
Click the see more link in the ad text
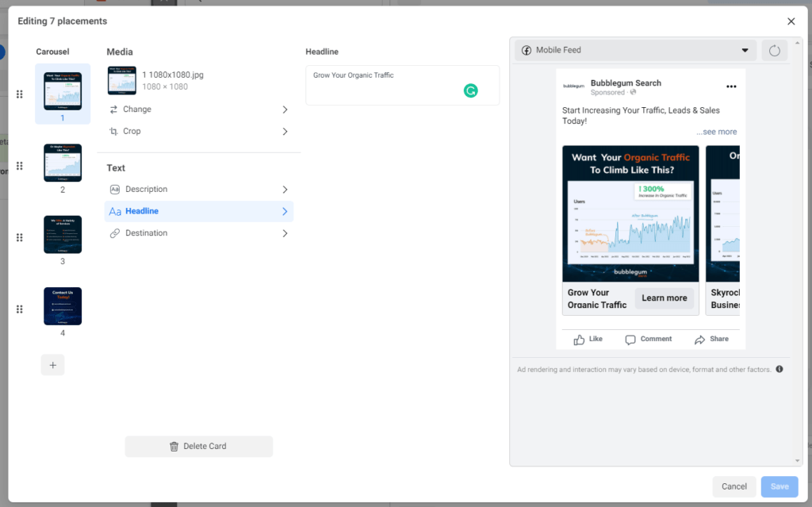(x=716, y=132)
